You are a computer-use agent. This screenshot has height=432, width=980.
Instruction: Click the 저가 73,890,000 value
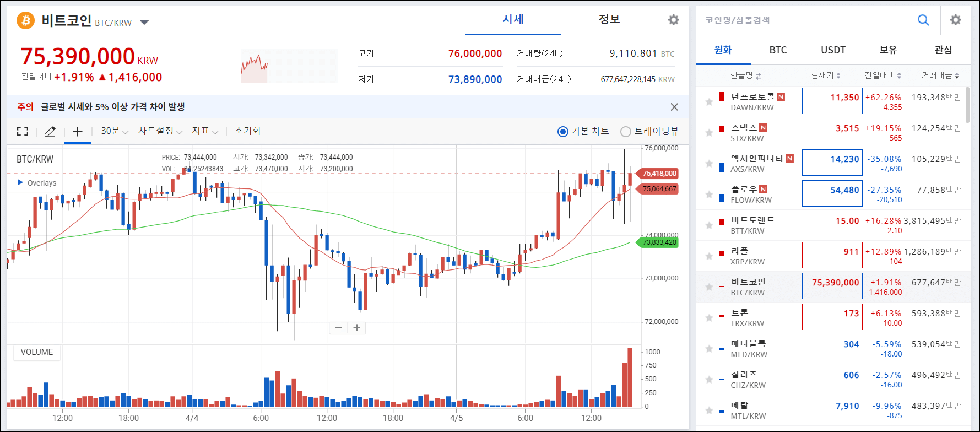point(475,79)
